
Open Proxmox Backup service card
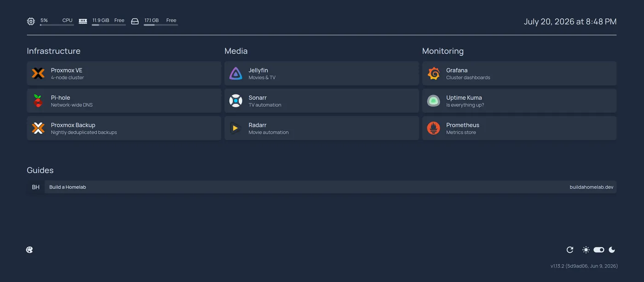124,128
